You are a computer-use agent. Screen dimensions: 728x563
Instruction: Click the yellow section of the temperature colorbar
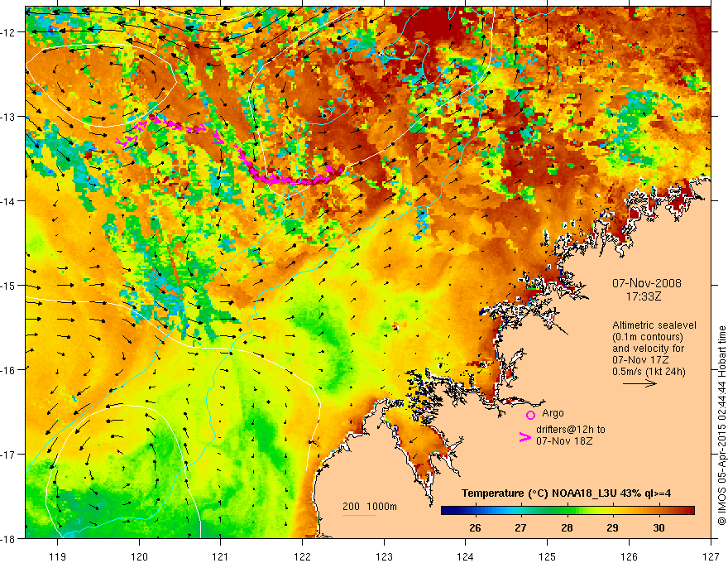point(604,511)
